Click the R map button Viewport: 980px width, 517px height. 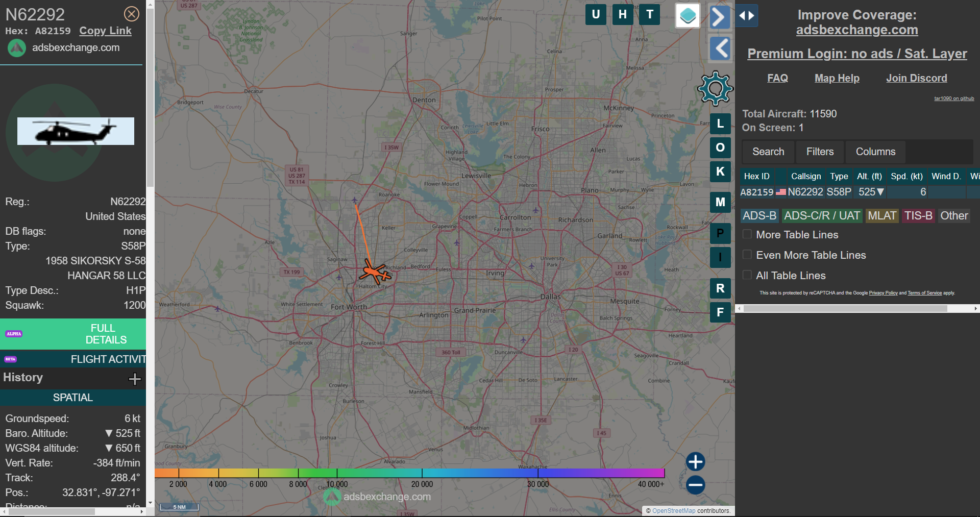[720, 288]
